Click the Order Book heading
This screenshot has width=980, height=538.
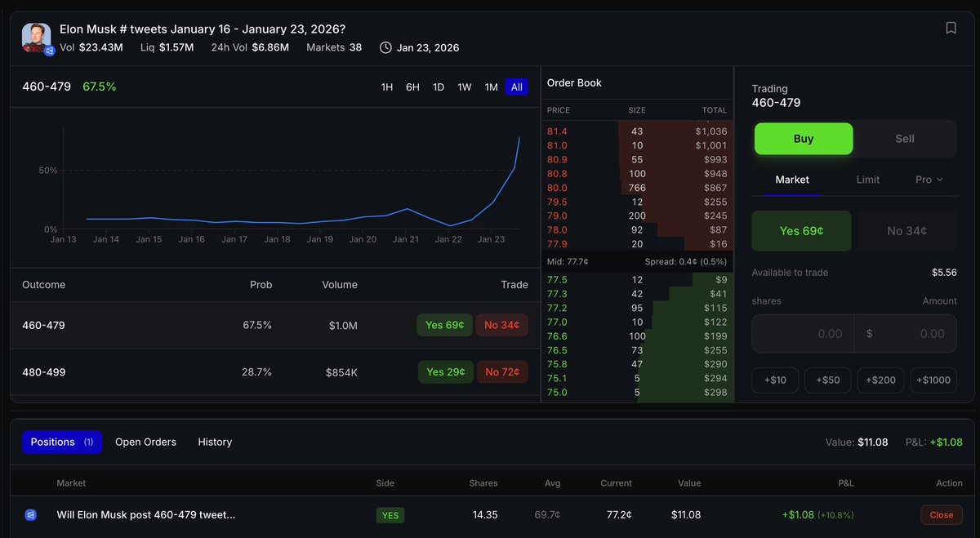574,82
